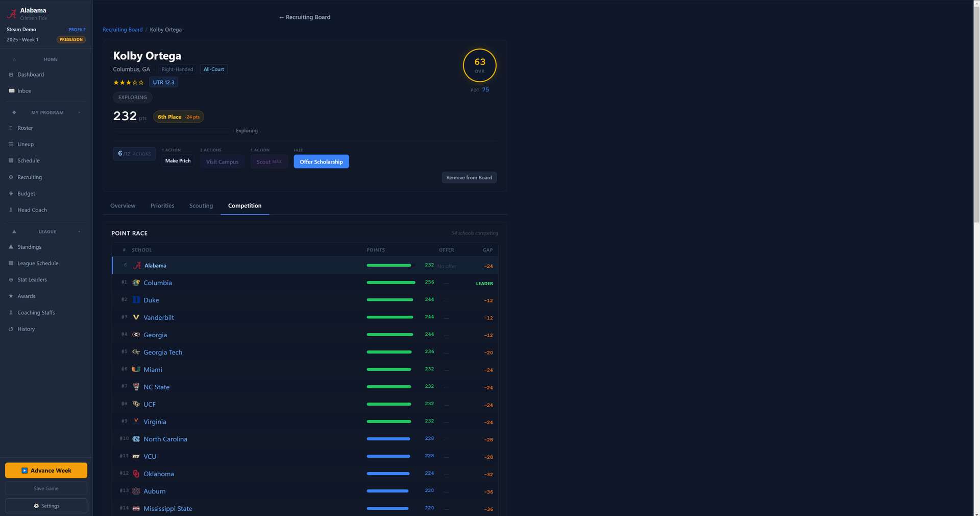Click the Dashboard icon in the sidebar

click(11, 75)
